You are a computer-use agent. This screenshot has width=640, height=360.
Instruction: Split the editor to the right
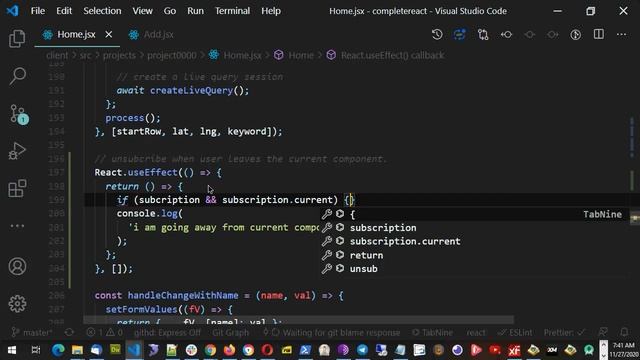[599, 35]
